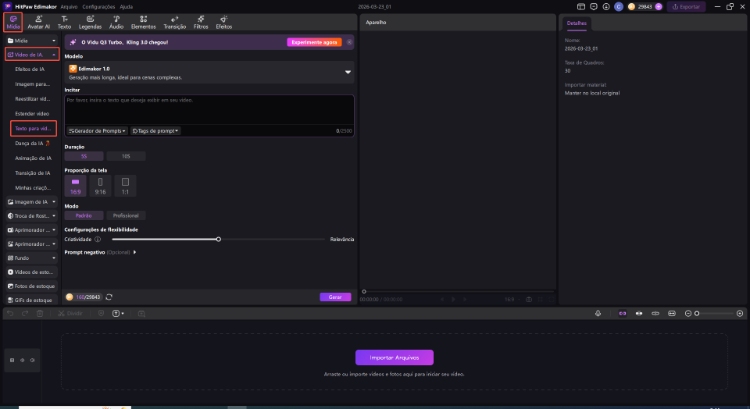Open the Elementos tool

143,22
